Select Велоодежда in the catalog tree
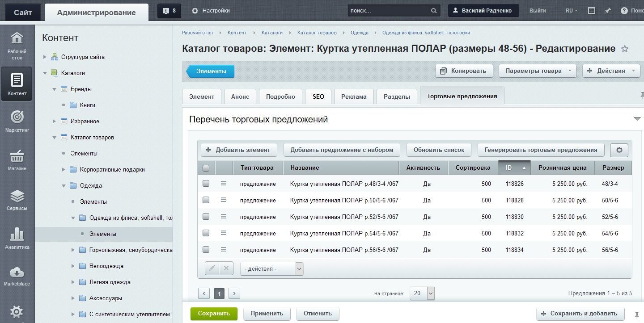Viewport: 644px width, 323px height. [106, 266]
